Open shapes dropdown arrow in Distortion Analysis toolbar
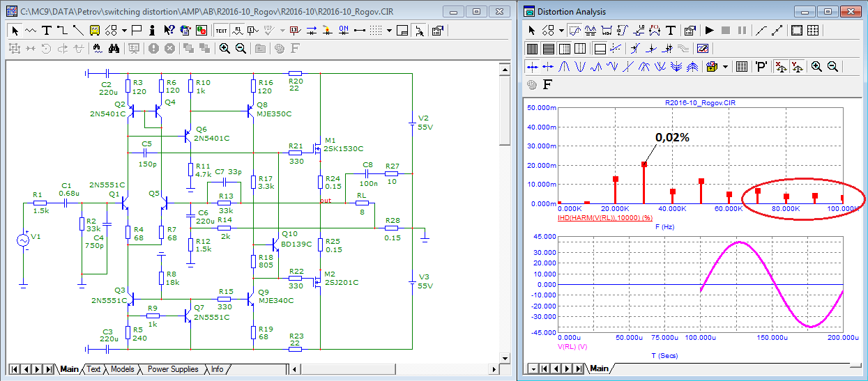The height and width of the screenshot is (381, 868). click(x=561, y=31)
